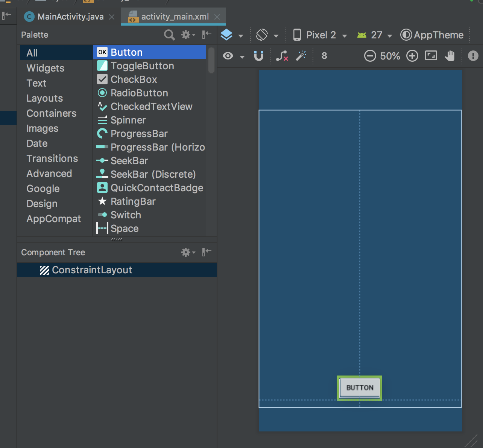
Task: Change the API level from 27
Action: (374, 35)
